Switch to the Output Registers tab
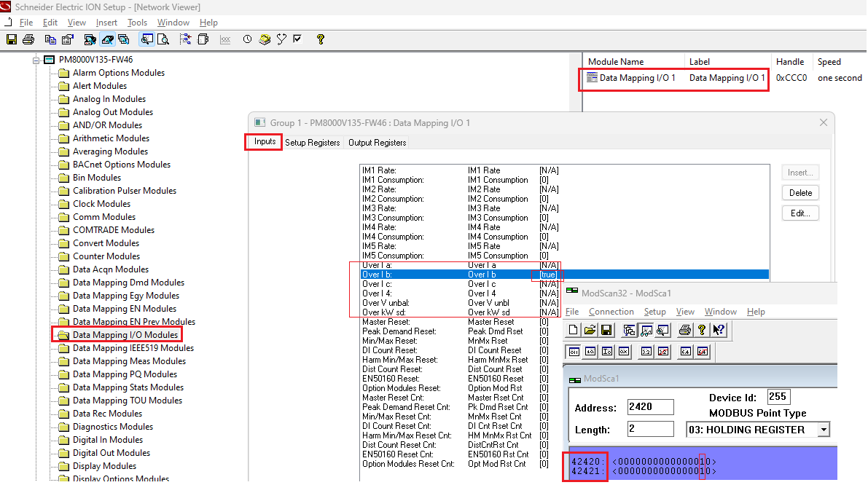This screenshot has width=868, height=485. (x=377, y=143)
